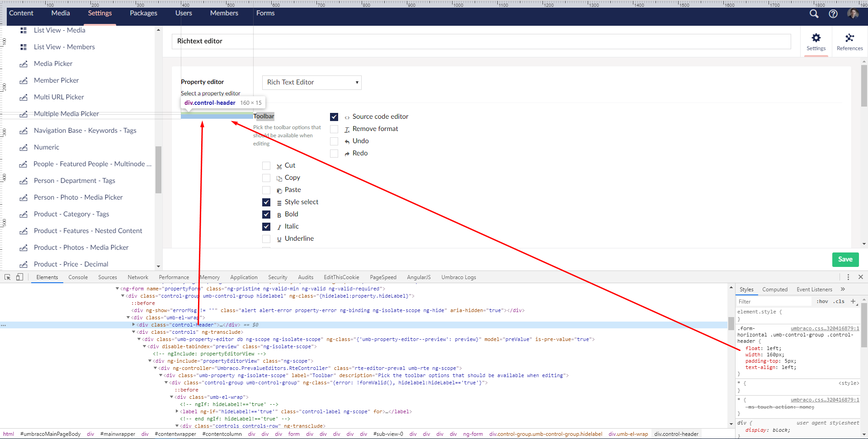This screenshot has height=439, width=868.
Task: Open the search icon in the top bar
Action: click(814, 14)
